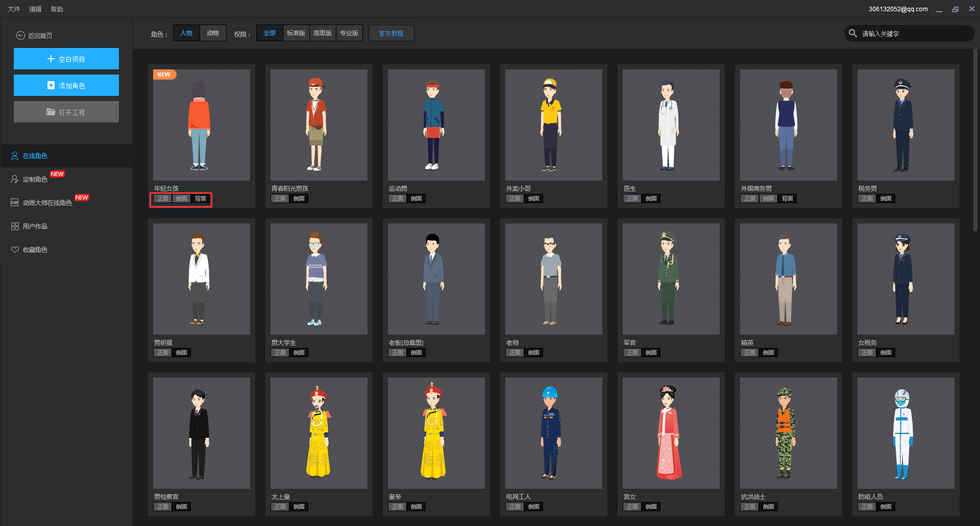The width and height of the screenshot is (980, 526).
Task: Select 在线角色 in the sidebar
Action: (66, 156)
